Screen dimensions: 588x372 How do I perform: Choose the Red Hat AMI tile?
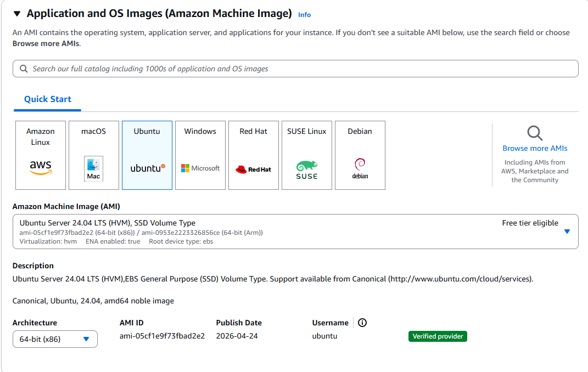(254, 155)
